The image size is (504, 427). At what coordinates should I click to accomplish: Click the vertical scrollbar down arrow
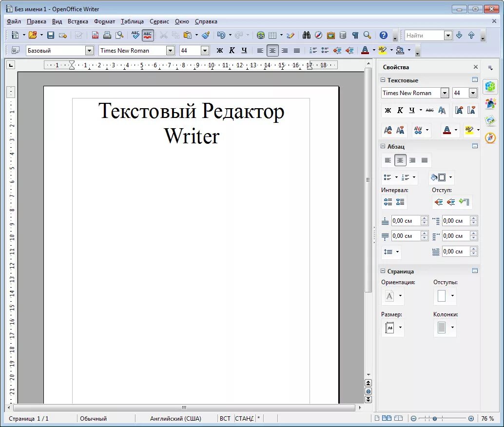(x=368, y=374)
